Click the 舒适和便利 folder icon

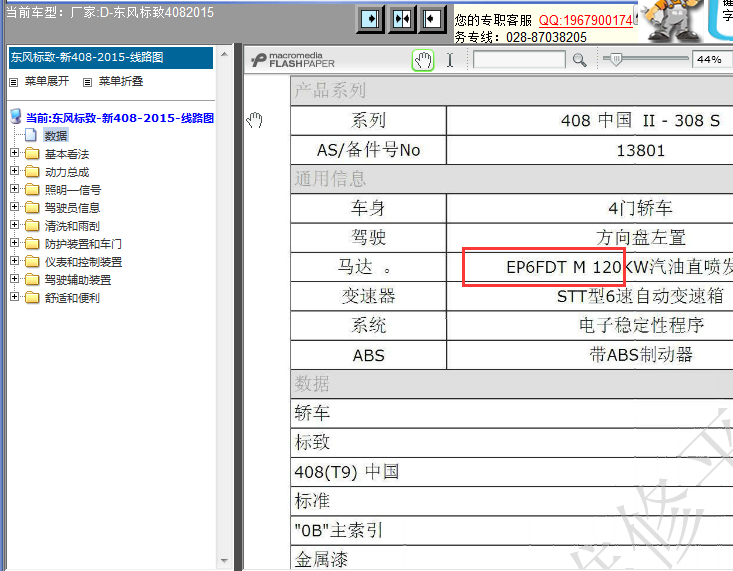[32, 297]
